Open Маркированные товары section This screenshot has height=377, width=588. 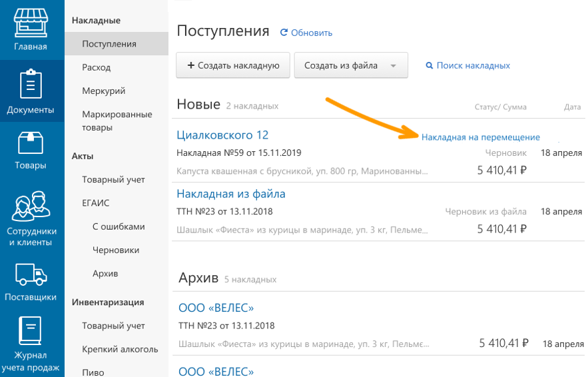[x=117, y=121]
